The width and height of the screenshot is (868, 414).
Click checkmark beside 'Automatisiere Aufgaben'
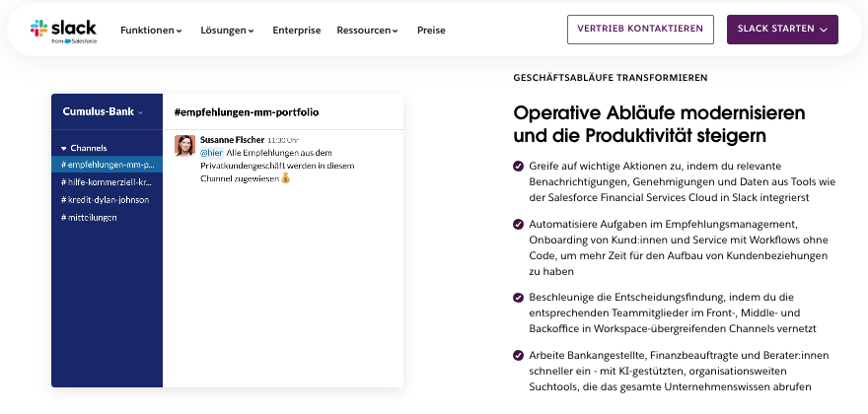[x=518, y=224]
